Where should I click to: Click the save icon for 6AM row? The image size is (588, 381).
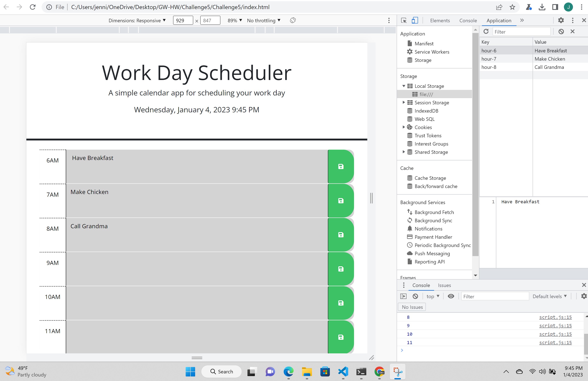click(x=341, y=166)
